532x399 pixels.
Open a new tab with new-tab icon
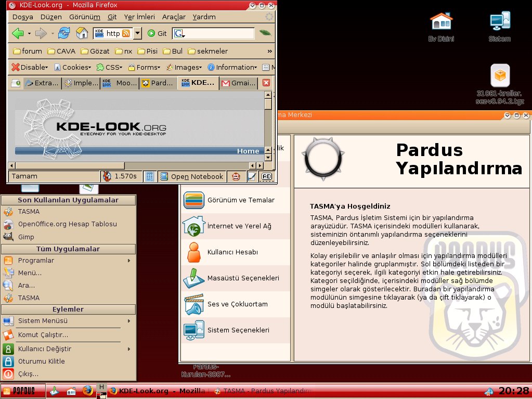(x=16, y=83)
